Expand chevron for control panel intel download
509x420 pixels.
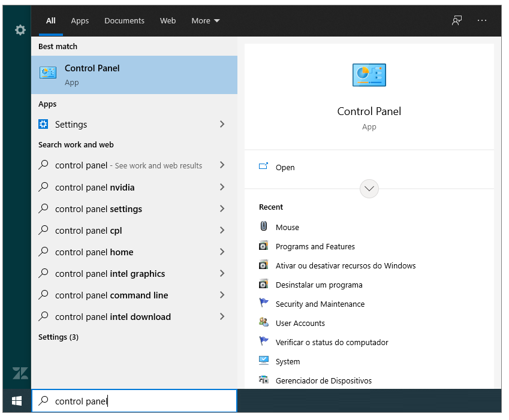click(222, 316)
